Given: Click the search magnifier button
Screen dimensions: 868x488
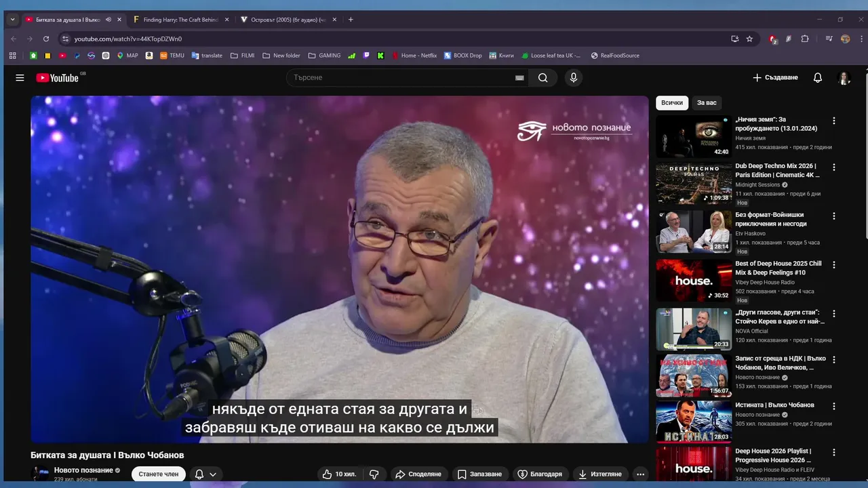Looking at the screenshot, I should coord(542,78).
